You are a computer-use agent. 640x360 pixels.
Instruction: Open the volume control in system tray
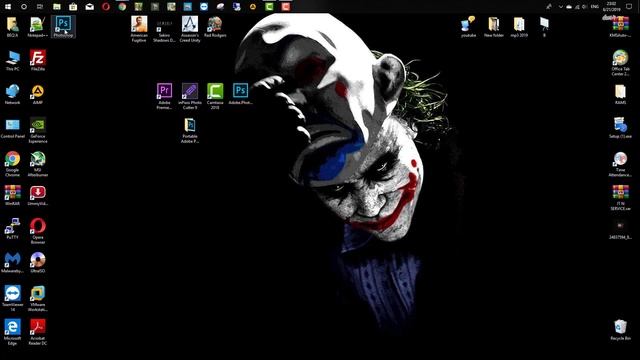click(x=584, y=7)
